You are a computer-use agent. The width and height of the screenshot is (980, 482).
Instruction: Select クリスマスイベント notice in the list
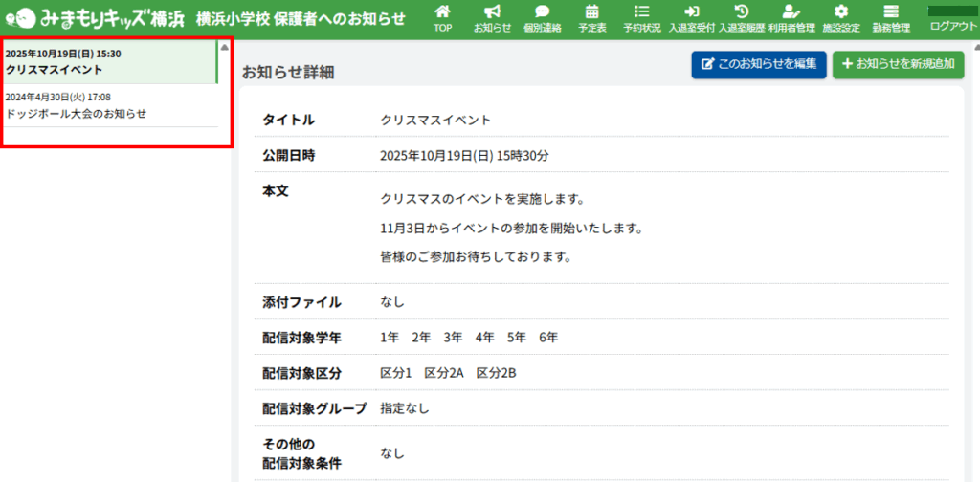point(109,62)
